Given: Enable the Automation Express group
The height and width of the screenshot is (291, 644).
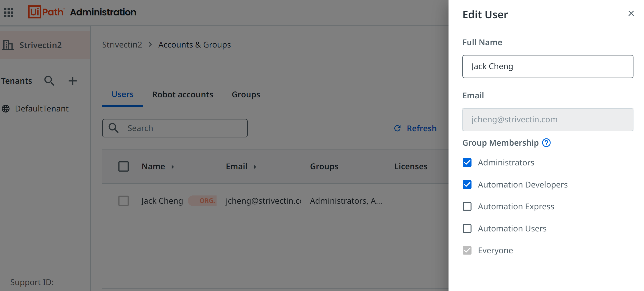Looking at the screenshot, I should 467,206.
